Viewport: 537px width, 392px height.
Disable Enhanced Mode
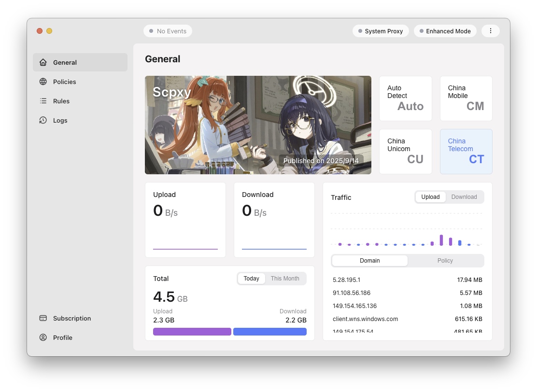click(x=445, y=30)
